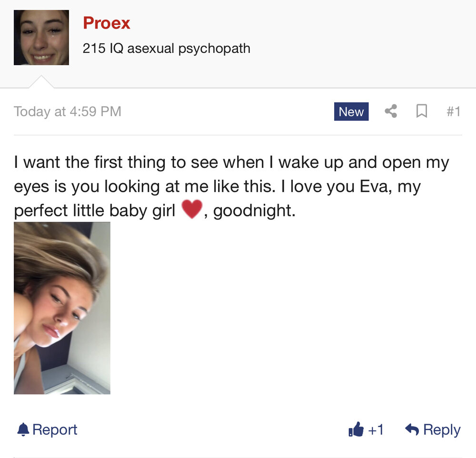
Task: Click the triangular pointer below the avatar
Action: coord(41,82)
